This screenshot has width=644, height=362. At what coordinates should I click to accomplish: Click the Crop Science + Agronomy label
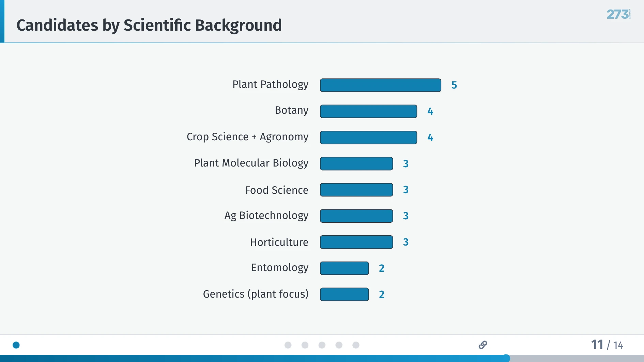247,137
